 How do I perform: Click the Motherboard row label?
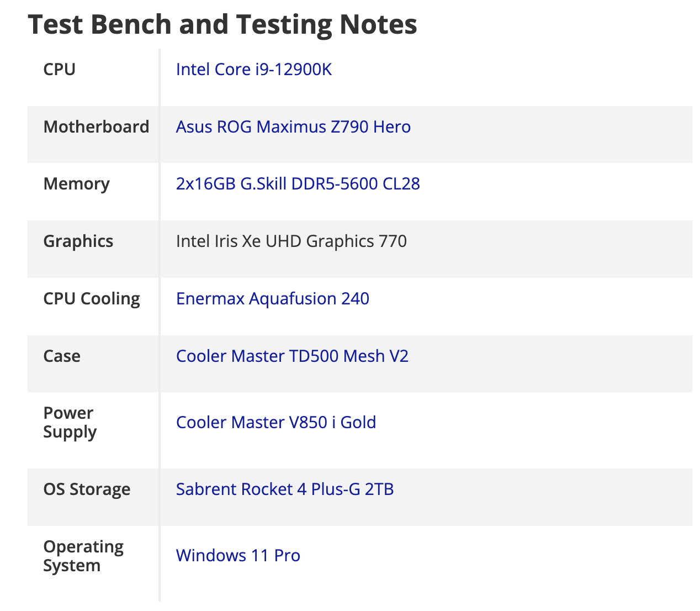[x=96, y=127]
